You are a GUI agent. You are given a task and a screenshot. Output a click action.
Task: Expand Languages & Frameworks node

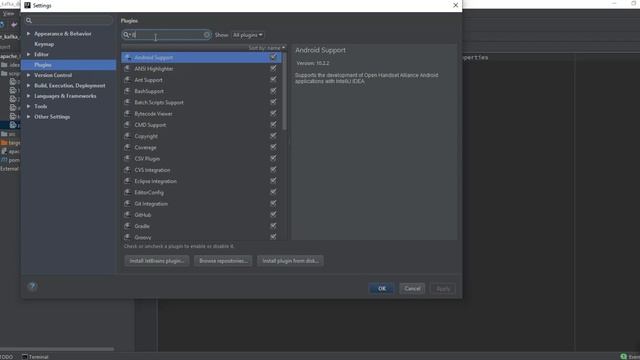pyautogui.click(x=29, y=96)
